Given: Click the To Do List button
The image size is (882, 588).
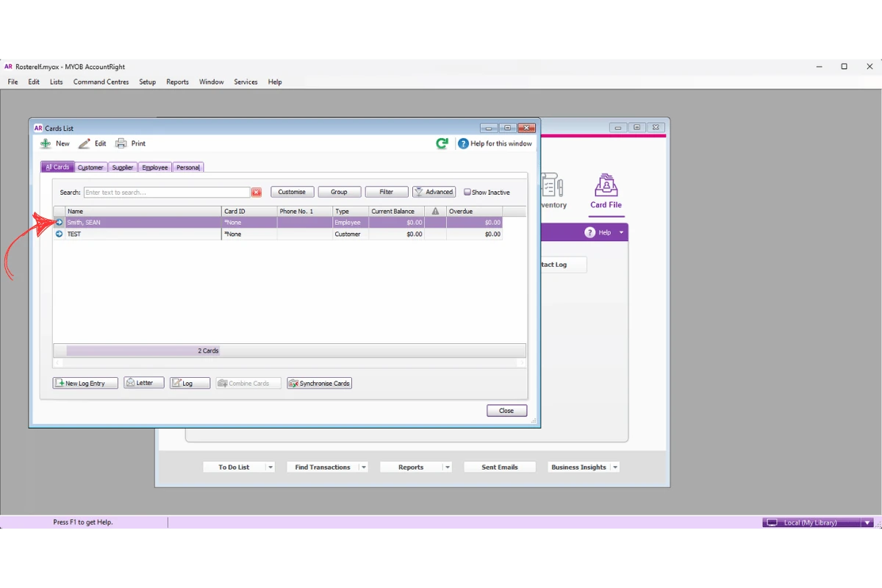Looking at the screenshot, I should point(234,467).
